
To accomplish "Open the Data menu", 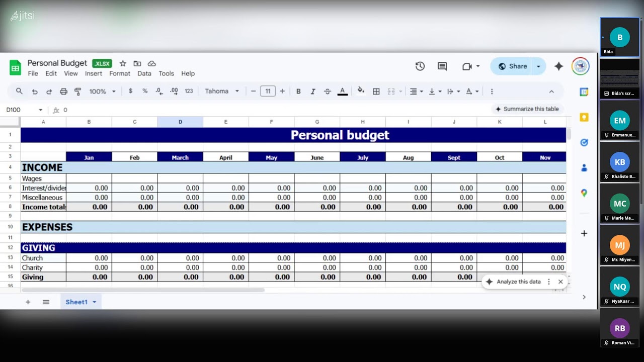I will tap(144, 73).
